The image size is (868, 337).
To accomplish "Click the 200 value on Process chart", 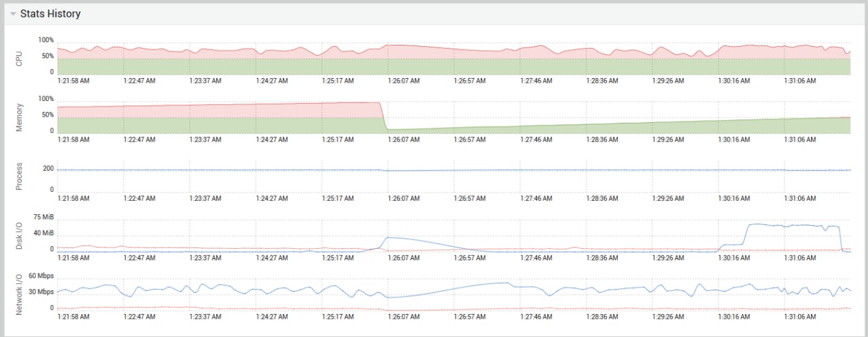I will [48, 169].
